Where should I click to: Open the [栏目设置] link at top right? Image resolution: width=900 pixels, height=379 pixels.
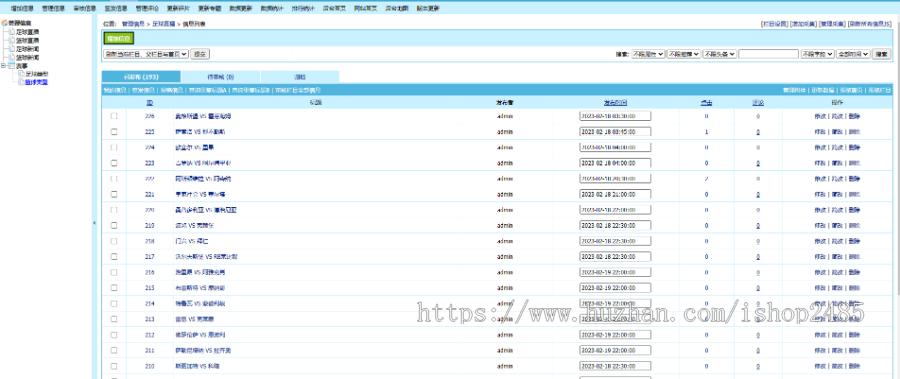point(774,24)
